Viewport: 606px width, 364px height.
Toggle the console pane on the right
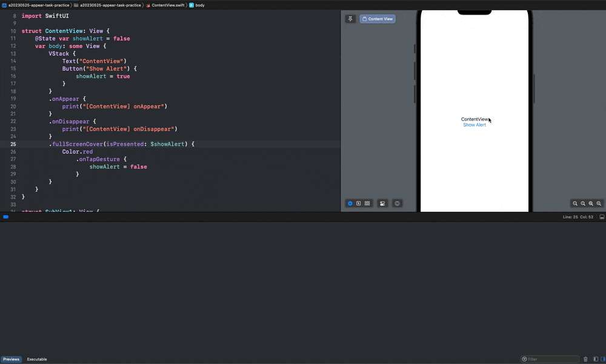(602, 359)
